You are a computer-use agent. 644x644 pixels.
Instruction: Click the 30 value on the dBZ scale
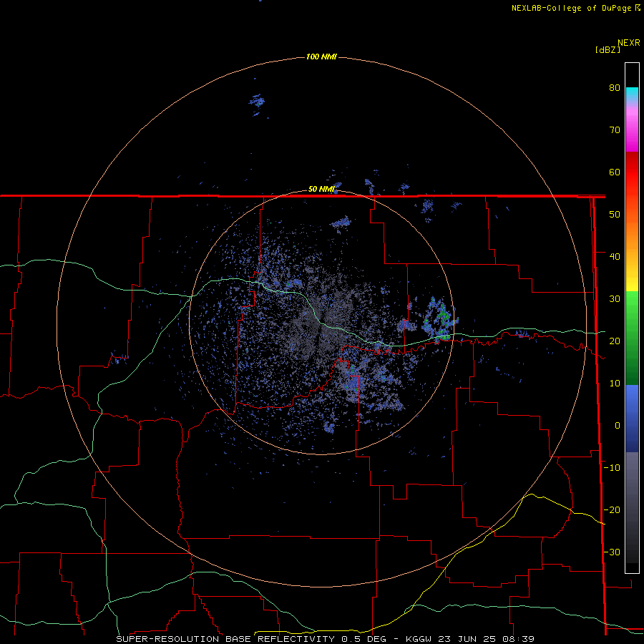tap(615, 298)
